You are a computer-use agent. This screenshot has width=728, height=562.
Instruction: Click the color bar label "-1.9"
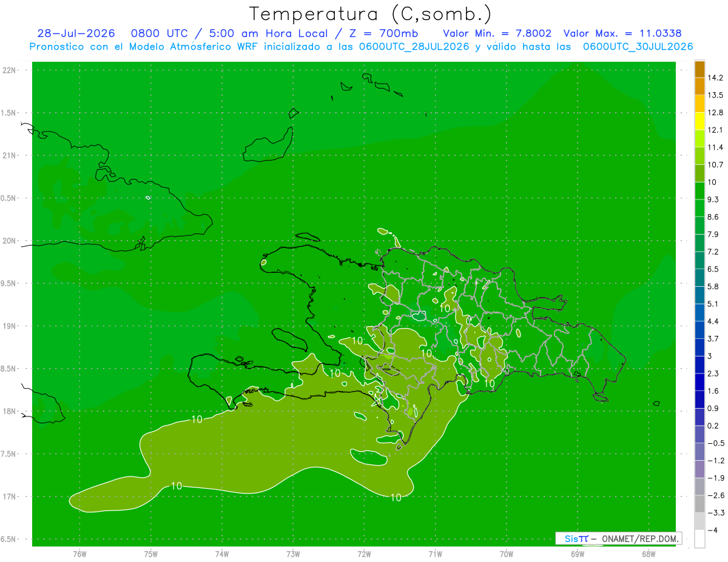click(x=715, y=478)
